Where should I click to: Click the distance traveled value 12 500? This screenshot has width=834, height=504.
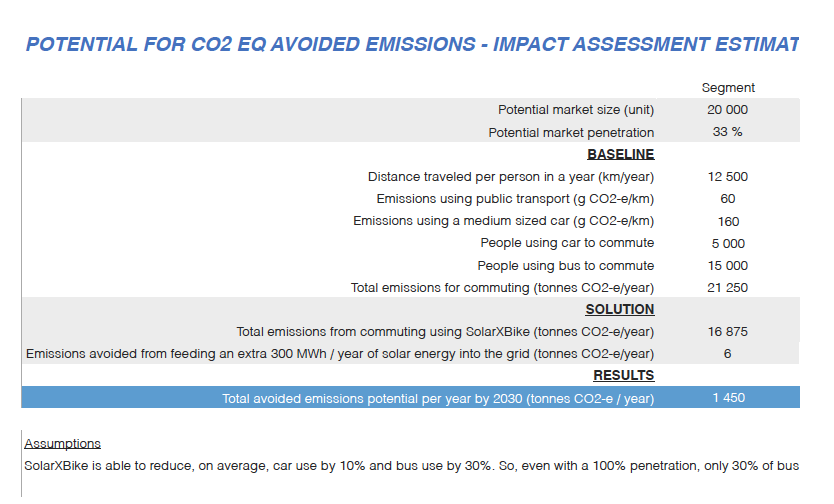tap(727, 177)
